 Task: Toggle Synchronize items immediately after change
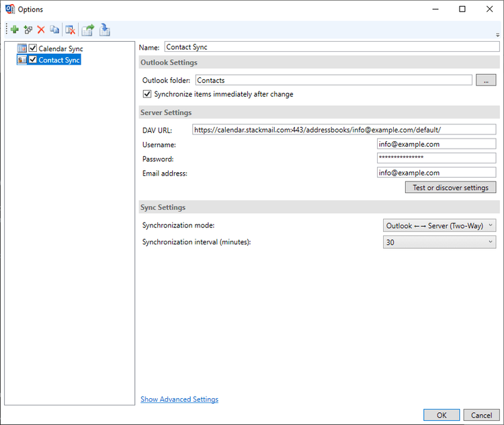pos(147,94)
